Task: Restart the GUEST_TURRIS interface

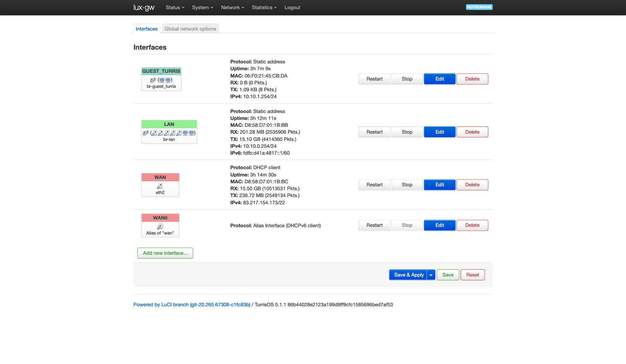Action: pos(374,79)
